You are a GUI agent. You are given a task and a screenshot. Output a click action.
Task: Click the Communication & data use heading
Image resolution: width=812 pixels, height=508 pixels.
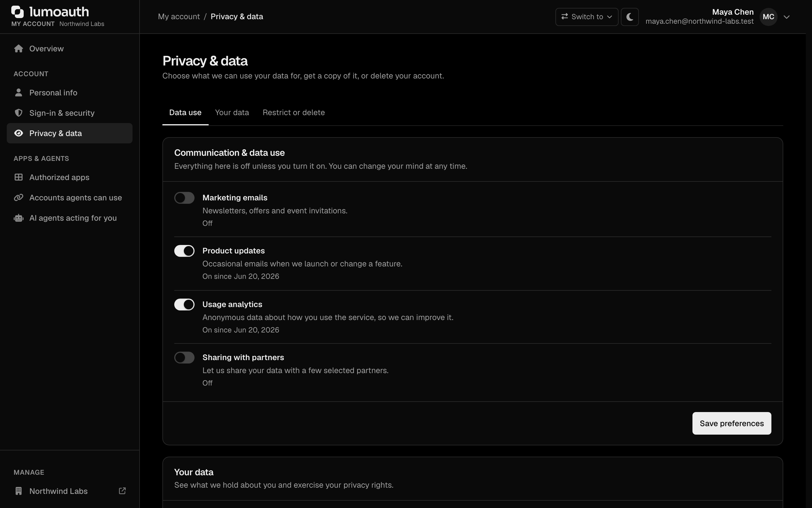tap(230, 152)
